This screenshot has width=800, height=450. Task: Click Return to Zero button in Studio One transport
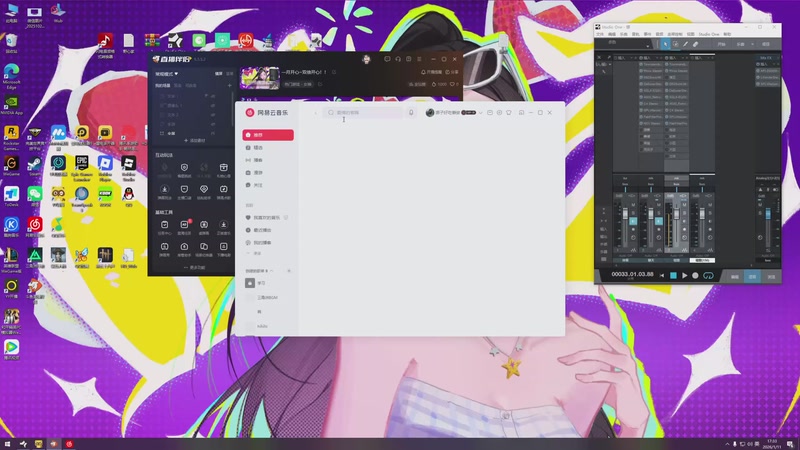tap(662, 276)
